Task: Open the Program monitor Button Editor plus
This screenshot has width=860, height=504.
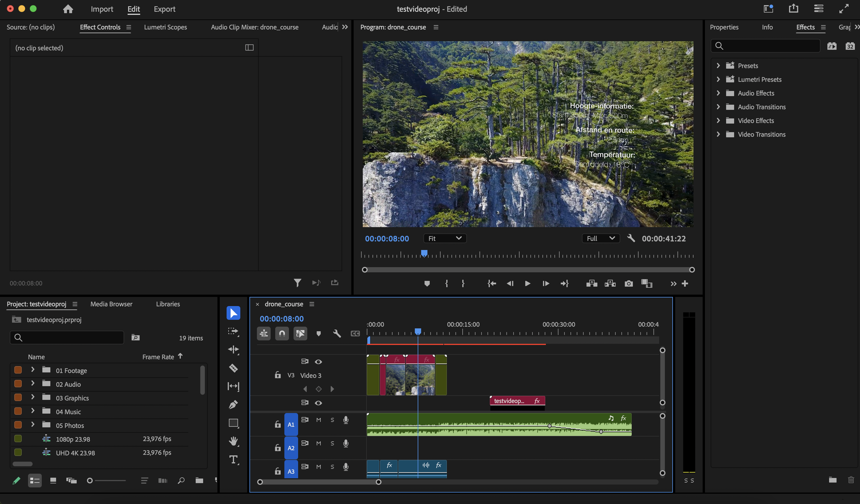Action: (685, 283)
